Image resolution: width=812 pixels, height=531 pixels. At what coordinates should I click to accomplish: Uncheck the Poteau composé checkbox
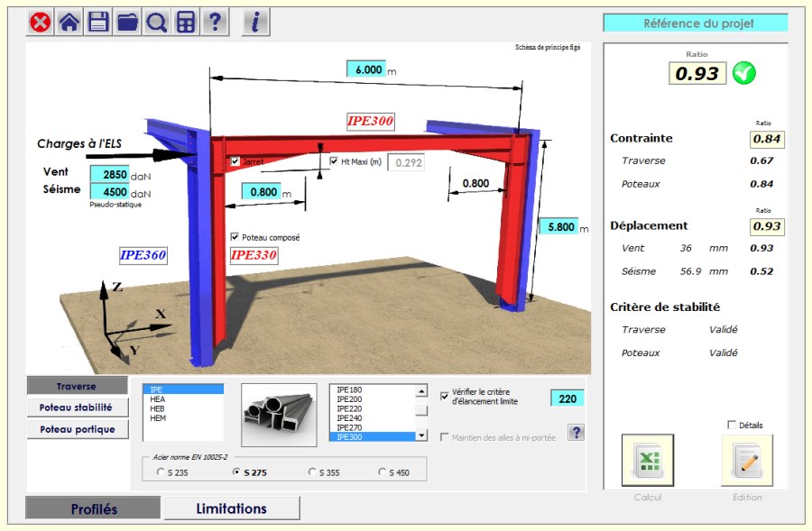[x=235, y=238]
